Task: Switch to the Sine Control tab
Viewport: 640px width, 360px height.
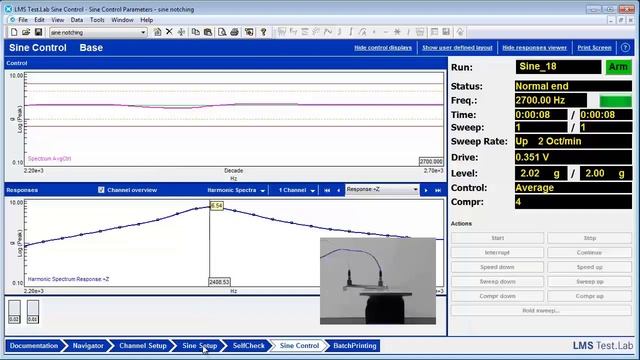Action: coord(299,346)
